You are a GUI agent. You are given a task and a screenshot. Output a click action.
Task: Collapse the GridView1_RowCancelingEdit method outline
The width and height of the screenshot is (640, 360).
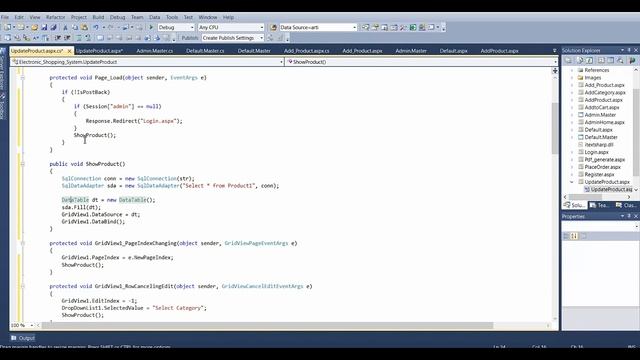tap(23, 286)
